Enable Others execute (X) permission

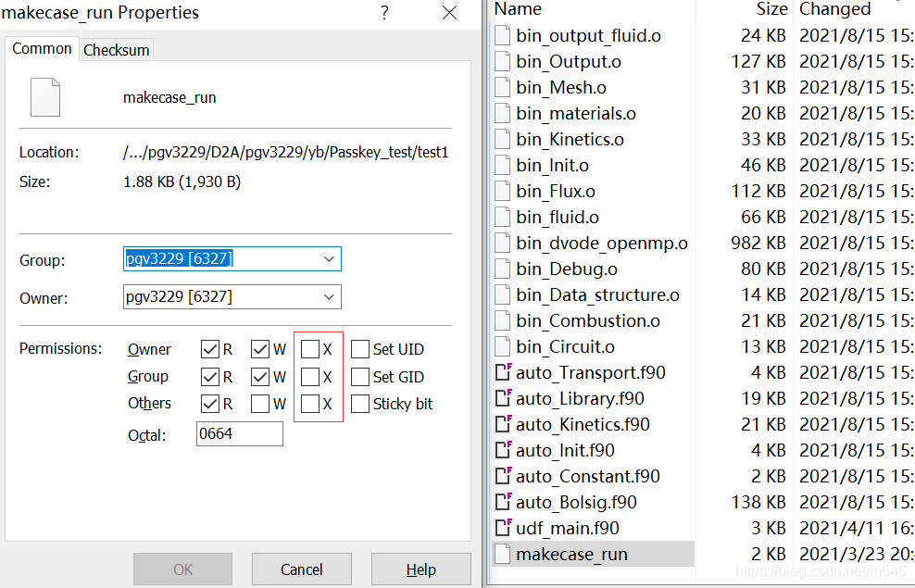pos(310,403)
